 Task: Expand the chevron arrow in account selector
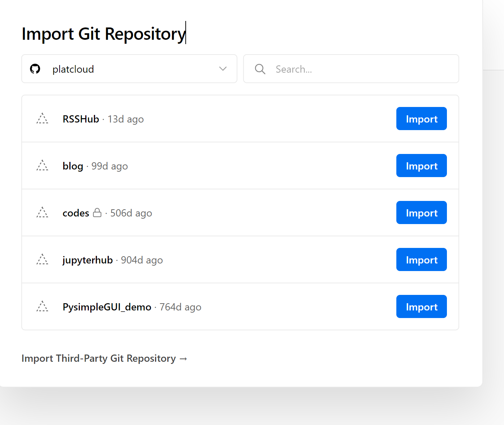pos(223,69)
